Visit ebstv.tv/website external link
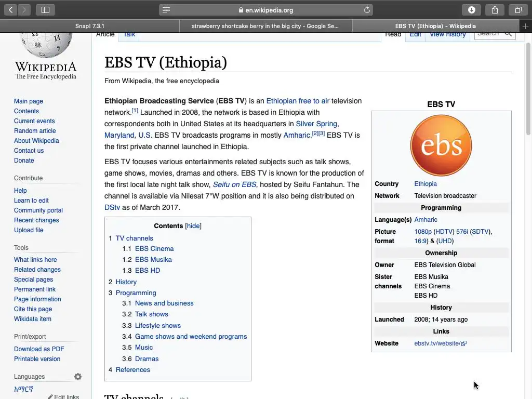Image resolution: width=532 pixels, height=399 pixels. [440, 343]
